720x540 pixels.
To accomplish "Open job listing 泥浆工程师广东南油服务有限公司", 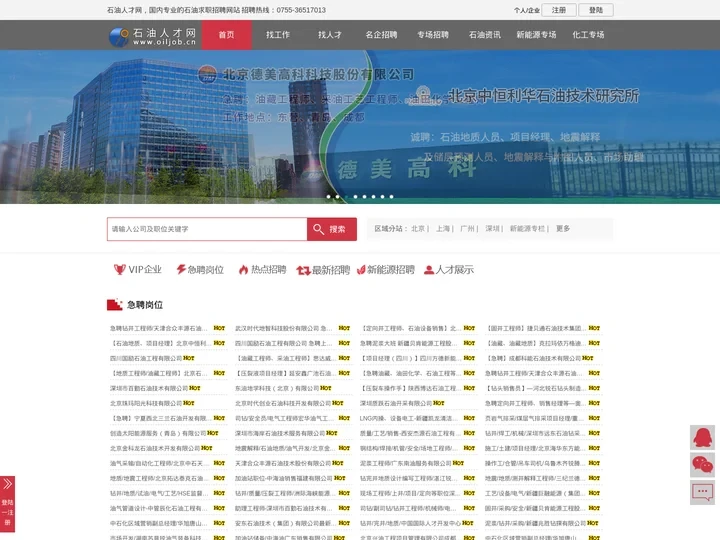I will pos(406,463).
